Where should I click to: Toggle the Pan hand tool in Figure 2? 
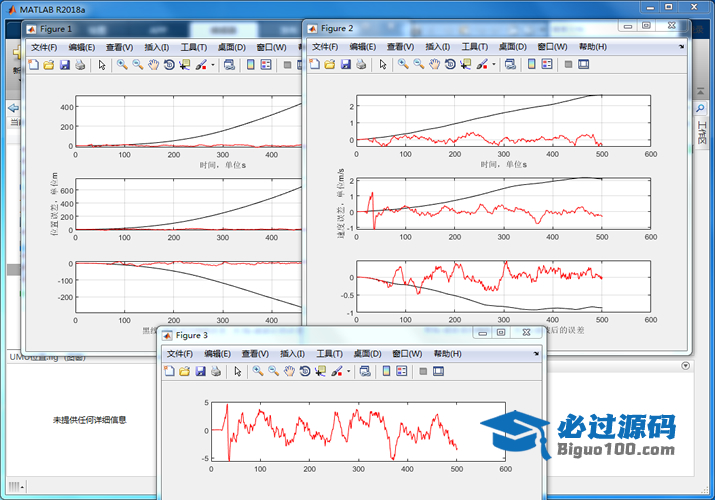pyautogui.click(x=435, y=64)
